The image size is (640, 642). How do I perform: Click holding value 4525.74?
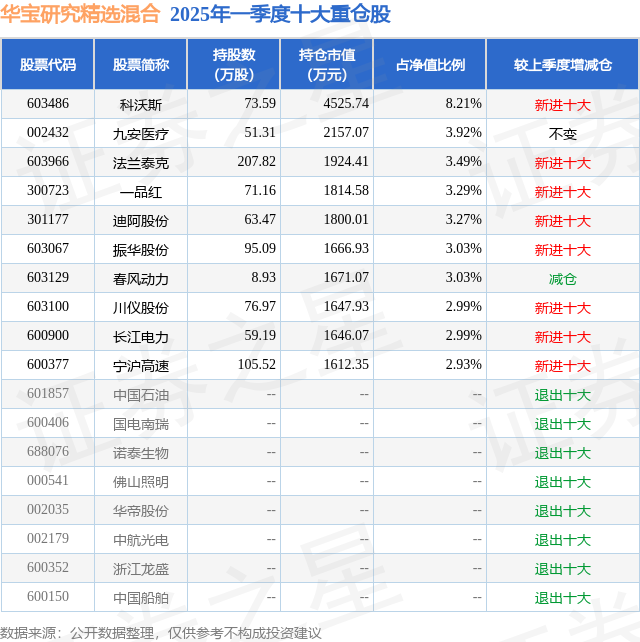tap(346, 104)
